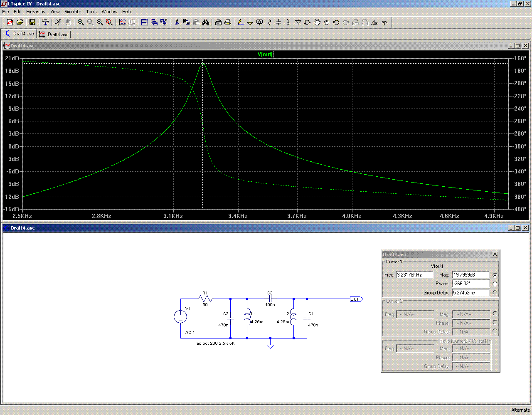
Task: Select the Draw Wire pencil tool
Action: [240, 22]
